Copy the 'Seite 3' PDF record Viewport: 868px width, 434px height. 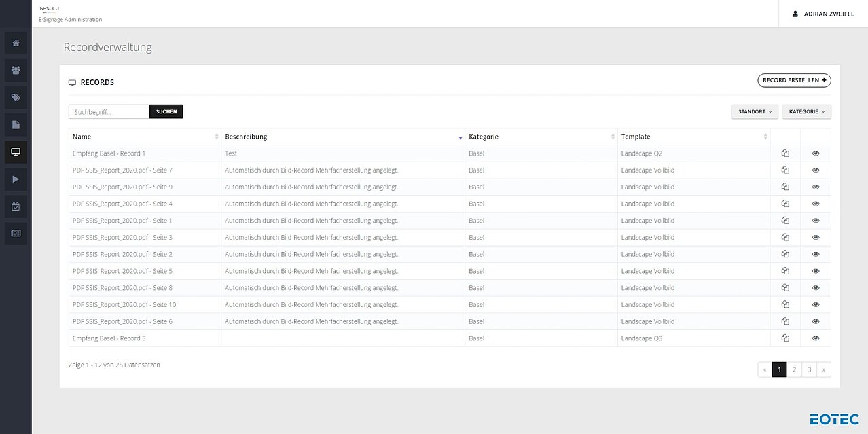tap(785, 238)
